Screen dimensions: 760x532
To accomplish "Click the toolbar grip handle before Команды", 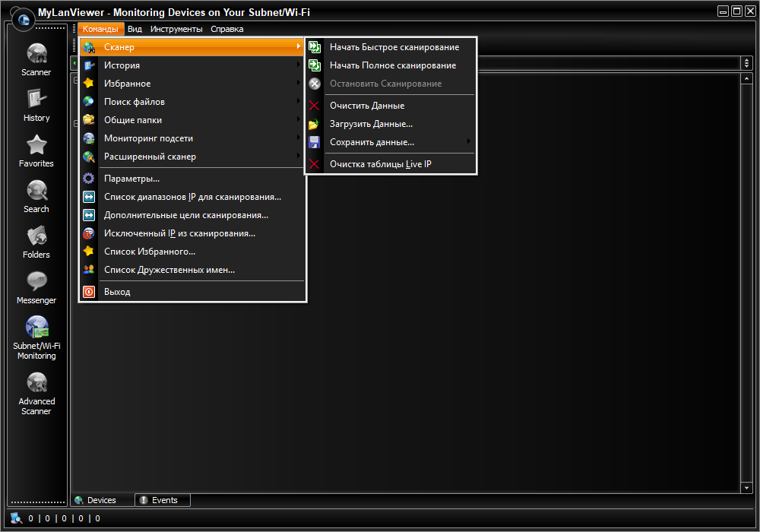I will click(74, 29).
